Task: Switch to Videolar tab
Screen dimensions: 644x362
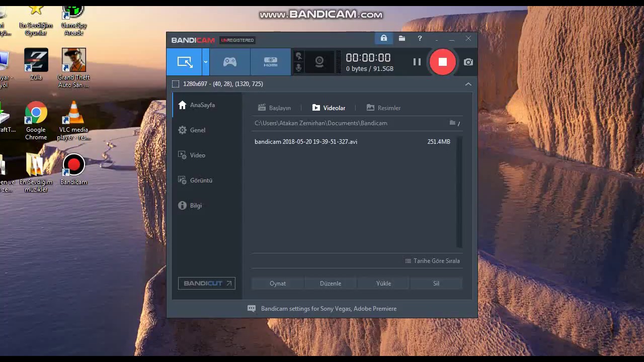Action: [x=329, y=108]
